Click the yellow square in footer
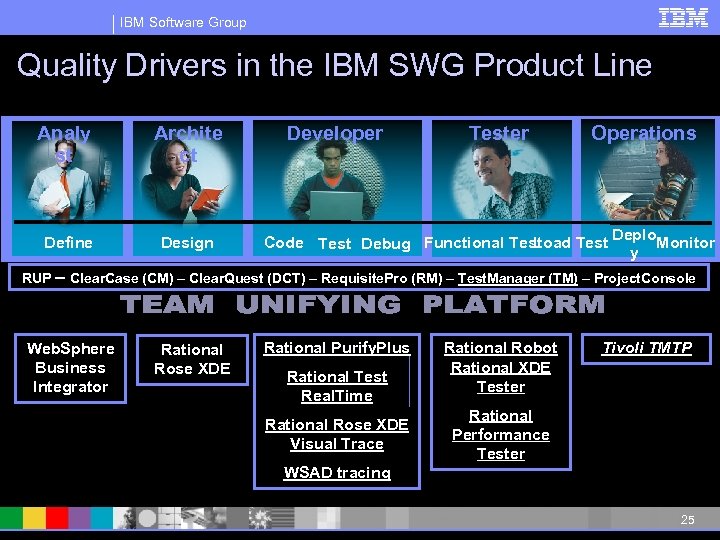 pyautogui.click(x=34, y=518)
